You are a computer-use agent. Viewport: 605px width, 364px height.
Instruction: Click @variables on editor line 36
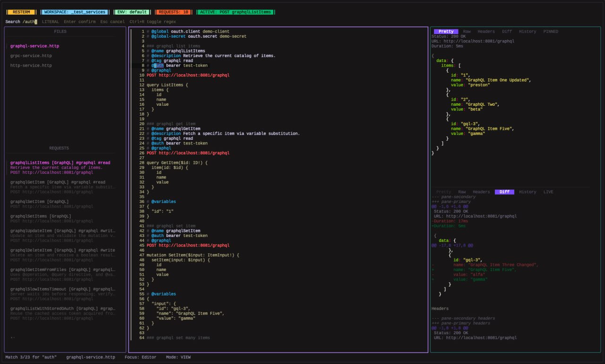(x=164, y=202)
